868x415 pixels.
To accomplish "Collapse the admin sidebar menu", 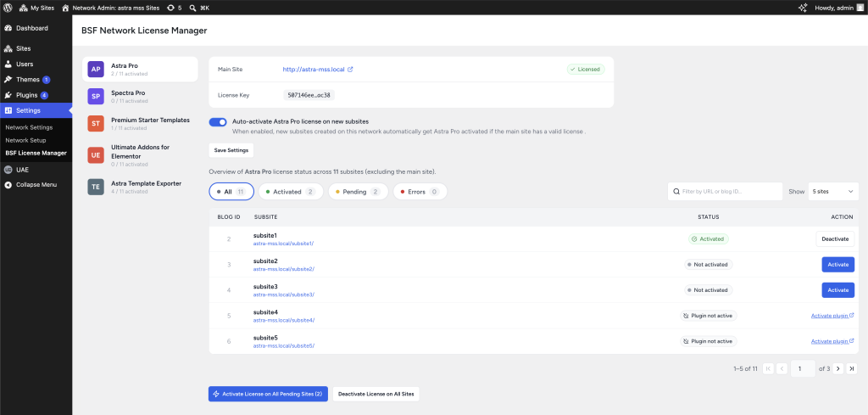I will tap(36, 185).
